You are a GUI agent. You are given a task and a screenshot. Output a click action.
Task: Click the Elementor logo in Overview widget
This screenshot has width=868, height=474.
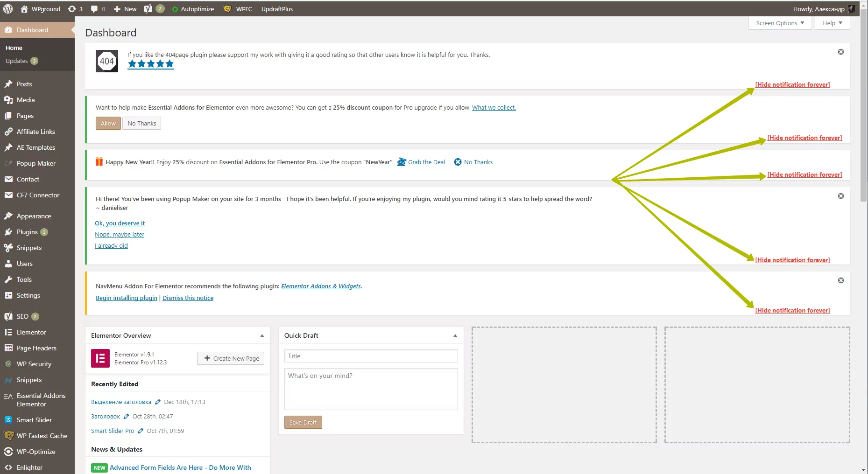click(100, 358)
